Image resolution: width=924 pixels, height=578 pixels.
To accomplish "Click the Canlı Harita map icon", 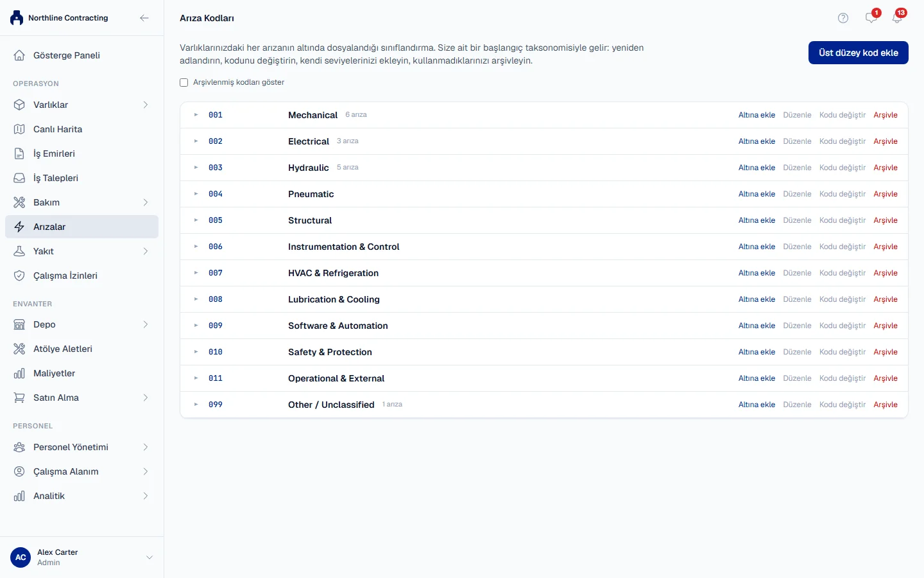I will click(x=19, y=129).
